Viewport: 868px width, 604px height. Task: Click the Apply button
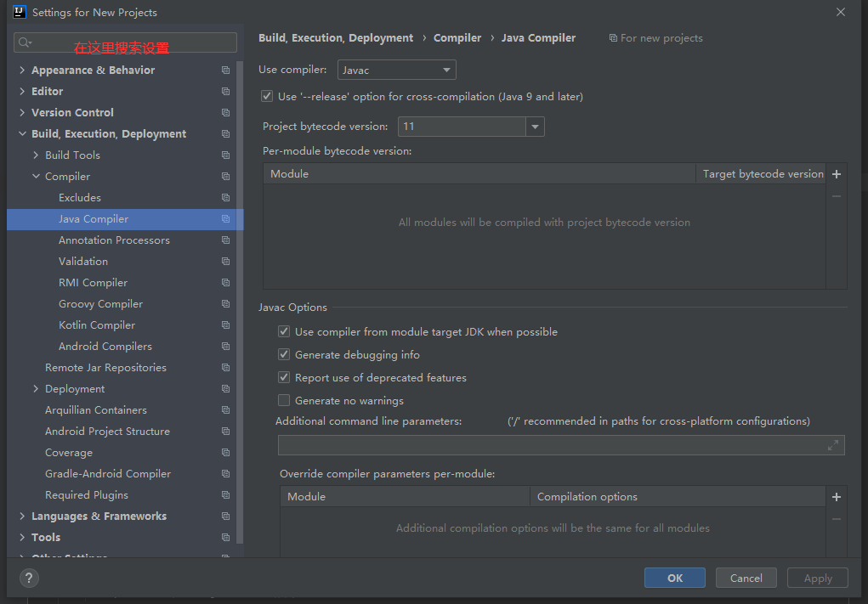pyautogui.click(x=818, y=578)
